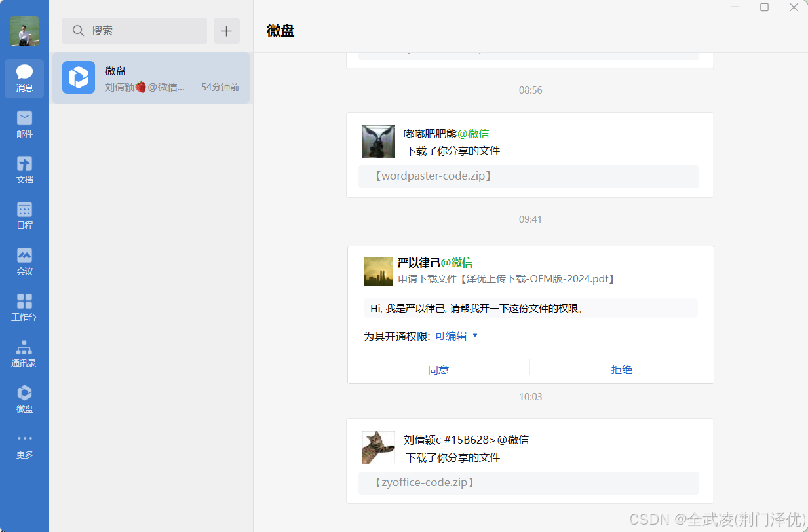Click the user profile avatar at top-left
Image resolution: width=808 pixels, height=532 pixels.
point(24,31)
